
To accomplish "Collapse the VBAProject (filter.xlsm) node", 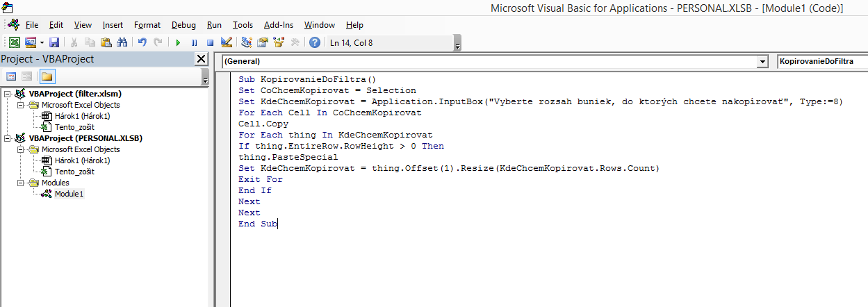I will pyautogui.click(x=7, y=94).
